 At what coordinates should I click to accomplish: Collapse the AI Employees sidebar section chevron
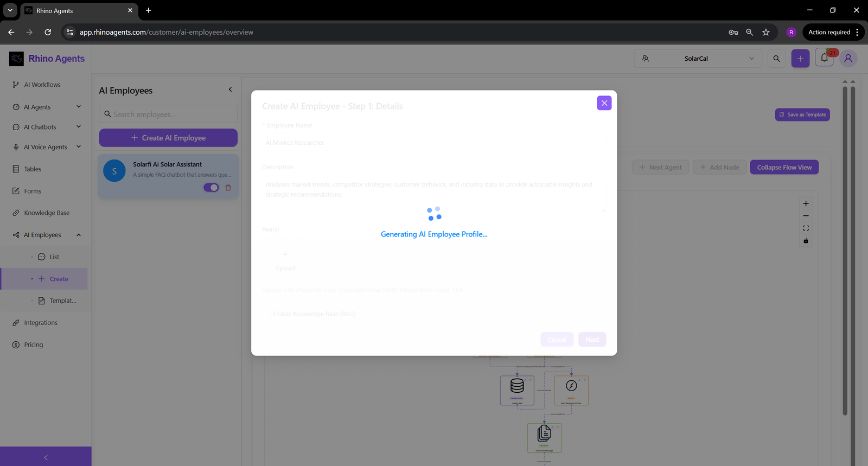79,235
